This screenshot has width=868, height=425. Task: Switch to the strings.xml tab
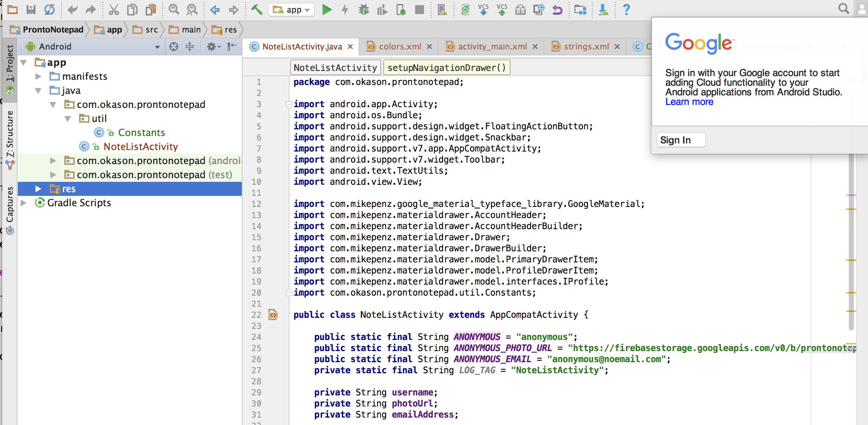click(586, 47)
